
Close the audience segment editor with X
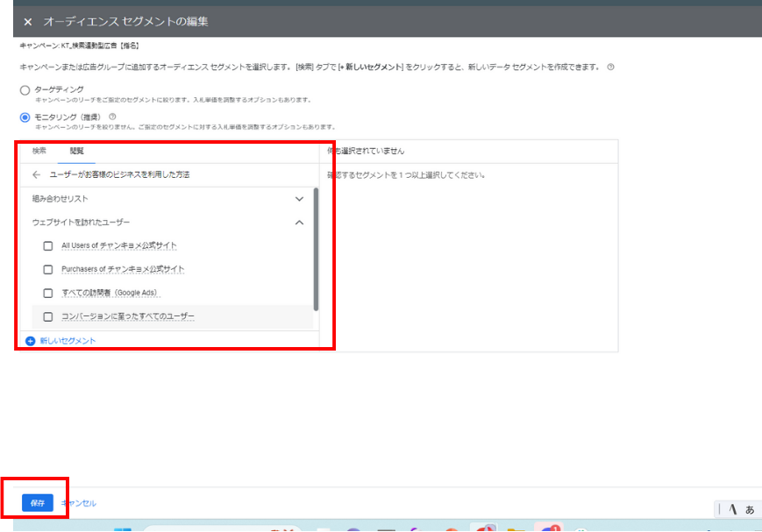28,21
